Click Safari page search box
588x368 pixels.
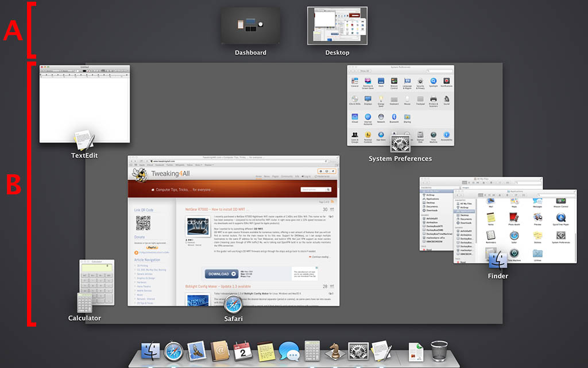pyautogui.click(x=316, y=190)
